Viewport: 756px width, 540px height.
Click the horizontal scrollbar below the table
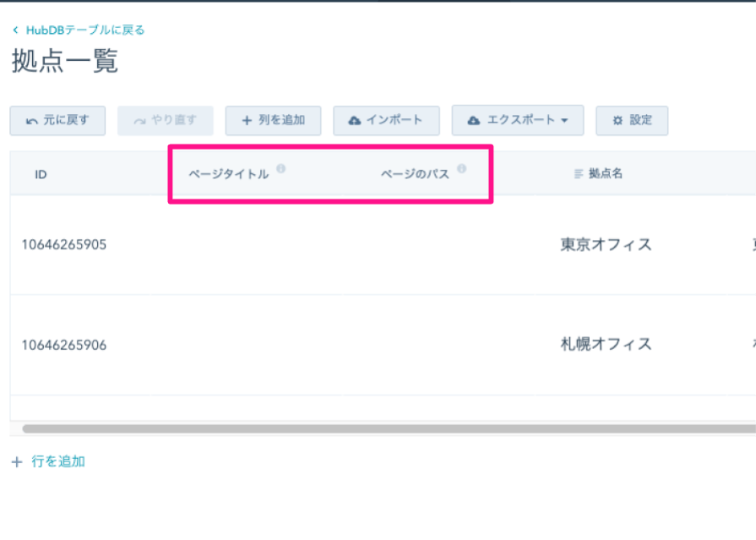[x=380, y=428]
